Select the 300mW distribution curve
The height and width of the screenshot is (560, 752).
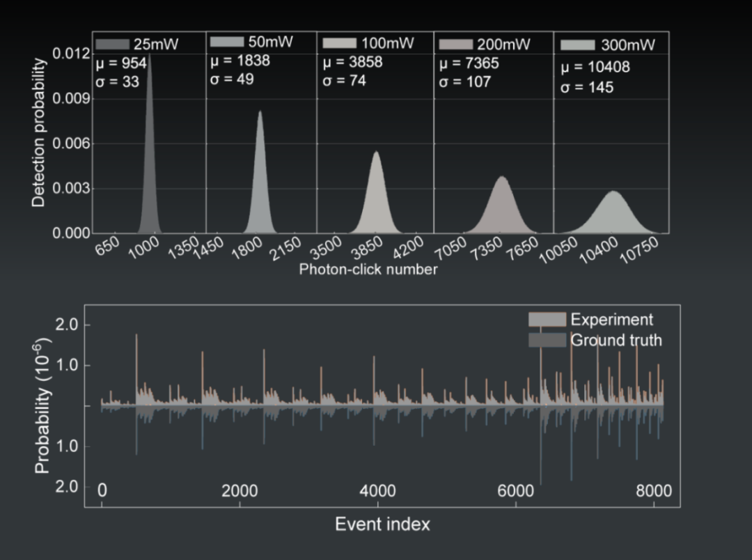(x=613, y=212)
